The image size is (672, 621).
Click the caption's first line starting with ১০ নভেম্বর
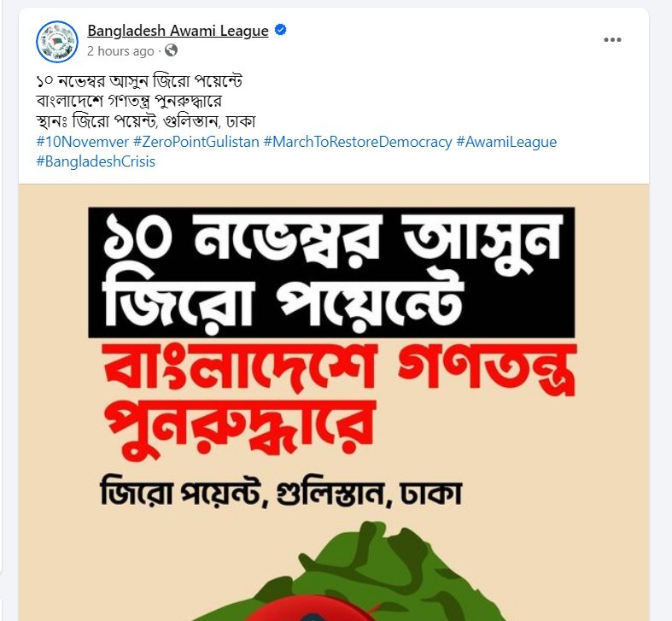tap(139, 81)
